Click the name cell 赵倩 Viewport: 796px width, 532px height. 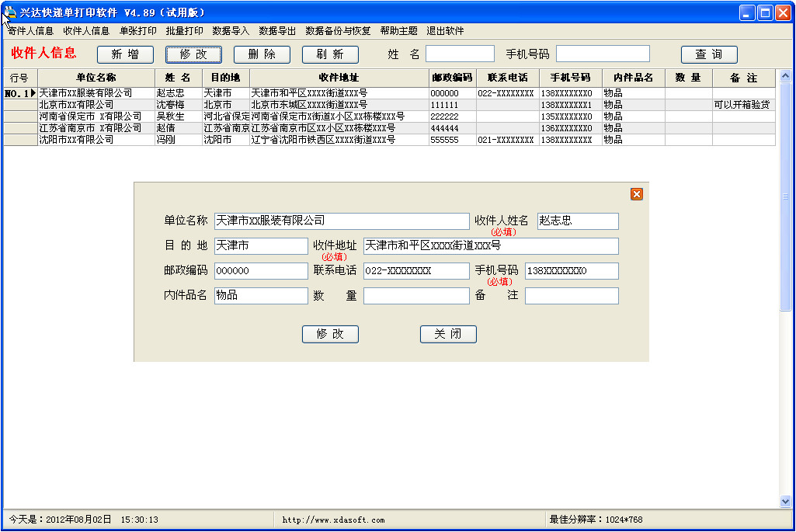(x=178, y=128)
